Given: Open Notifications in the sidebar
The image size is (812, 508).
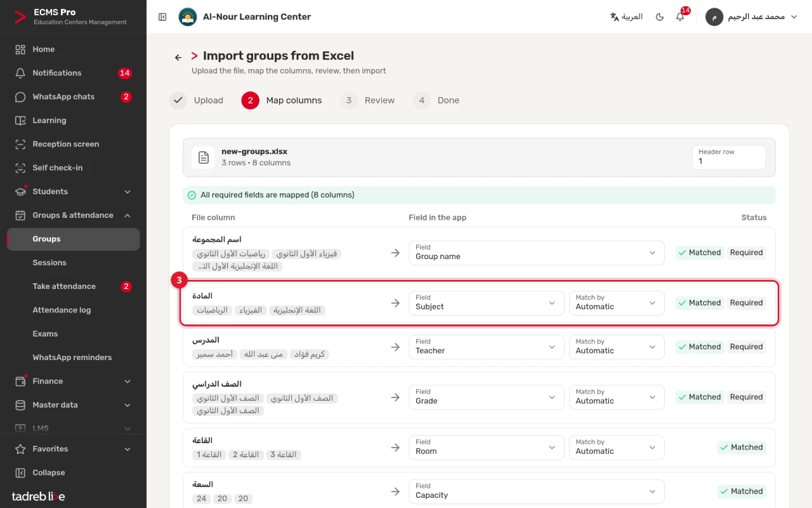Looking at the screenshot, I should click(73, 73).
